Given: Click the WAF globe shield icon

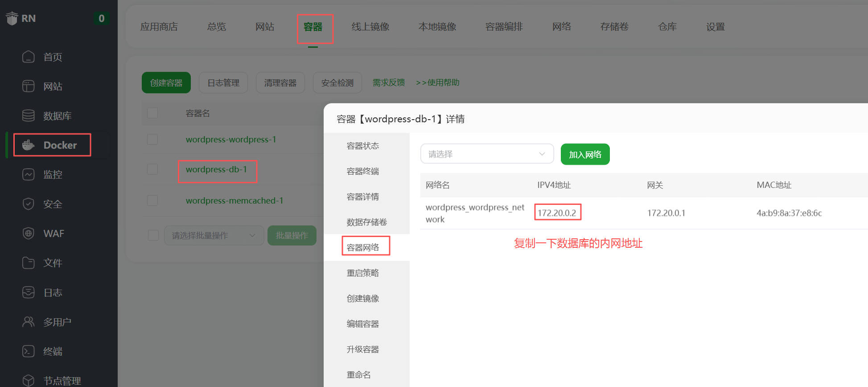Looking at the screenshot, I should coord(29,233).
